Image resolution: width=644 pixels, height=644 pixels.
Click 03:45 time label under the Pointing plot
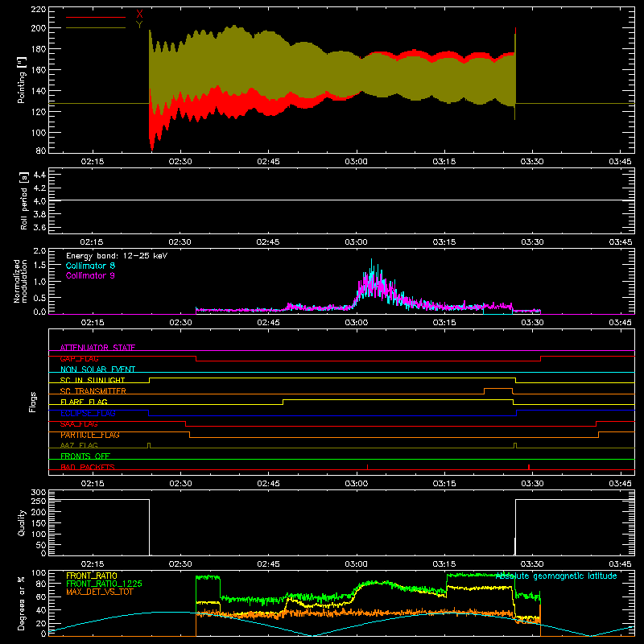[620, 162]
